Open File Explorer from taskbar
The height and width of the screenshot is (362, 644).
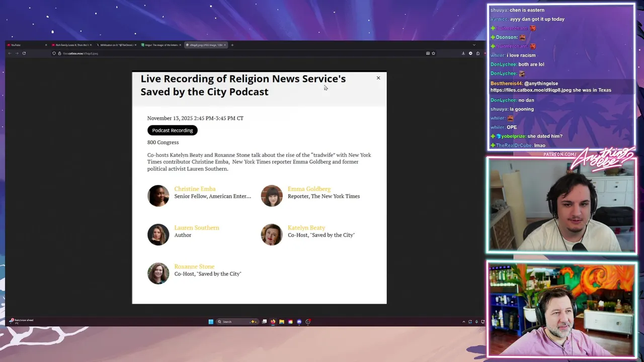pyautogui.click(x=281, y=322)
